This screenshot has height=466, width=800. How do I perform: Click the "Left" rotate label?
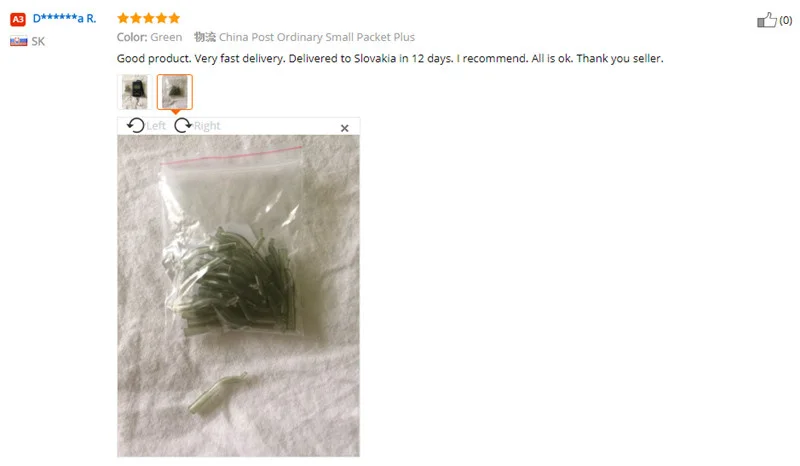pyautogui.click(x=156, y=126)
